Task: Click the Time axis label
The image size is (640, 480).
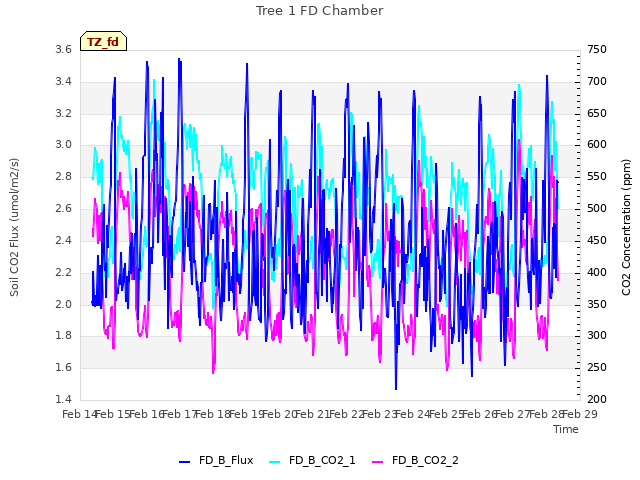Action: (566, 429)
